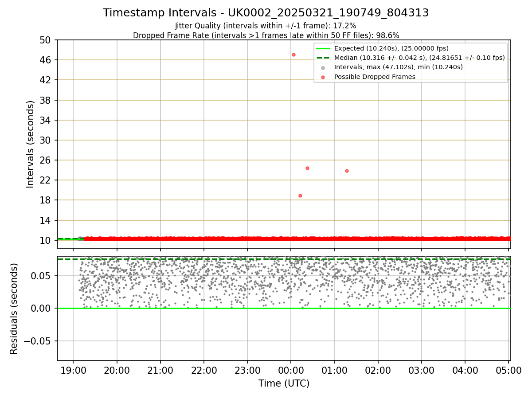Click the 22 tick on the intervals axis
Image resolution: width=532 pixels, height=399 pixels.
[x=46, y=180]
